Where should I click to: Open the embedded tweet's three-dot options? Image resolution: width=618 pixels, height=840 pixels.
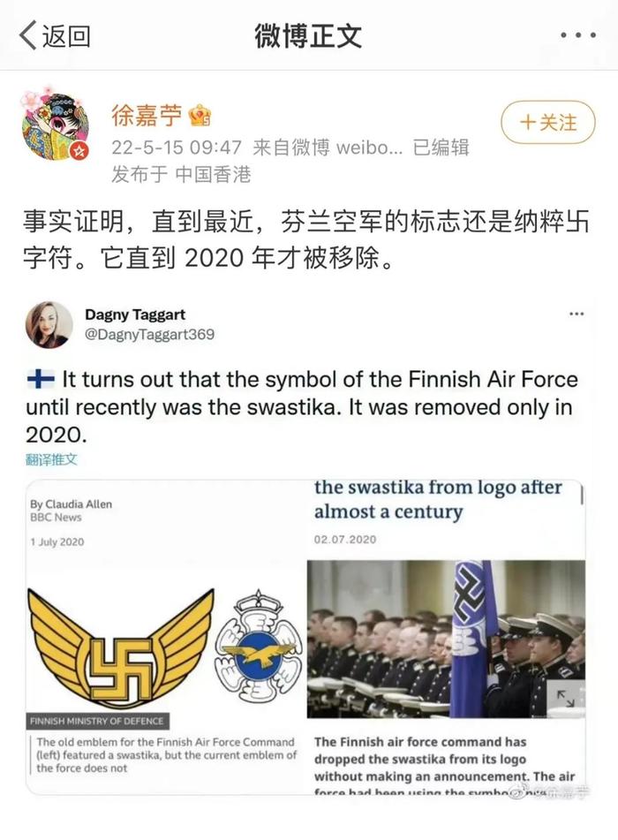(x=577, y=314)
